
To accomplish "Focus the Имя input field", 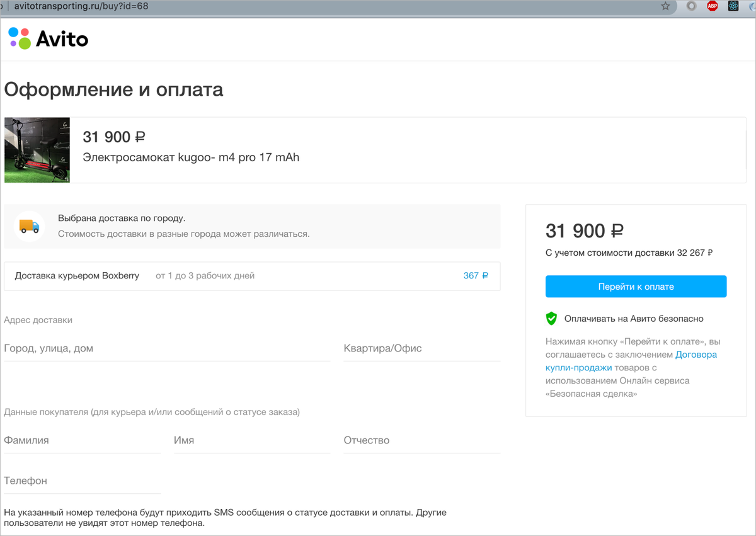I will (251, 440).
